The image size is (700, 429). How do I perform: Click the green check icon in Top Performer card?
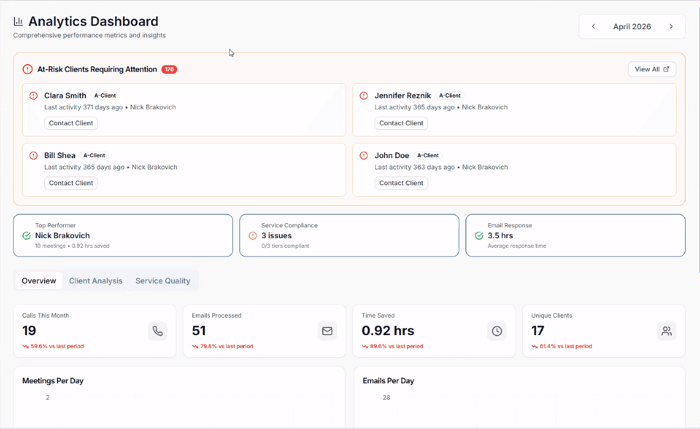(x=27, y=236)
